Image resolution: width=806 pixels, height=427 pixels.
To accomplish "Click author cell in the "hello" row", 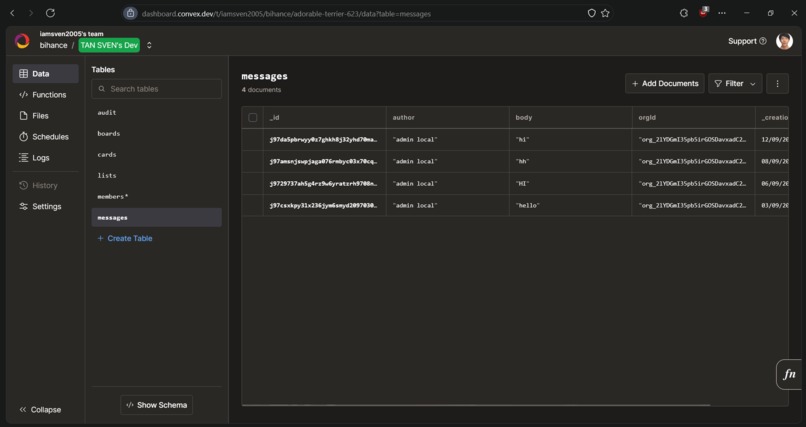I will (x=447, y=206).
